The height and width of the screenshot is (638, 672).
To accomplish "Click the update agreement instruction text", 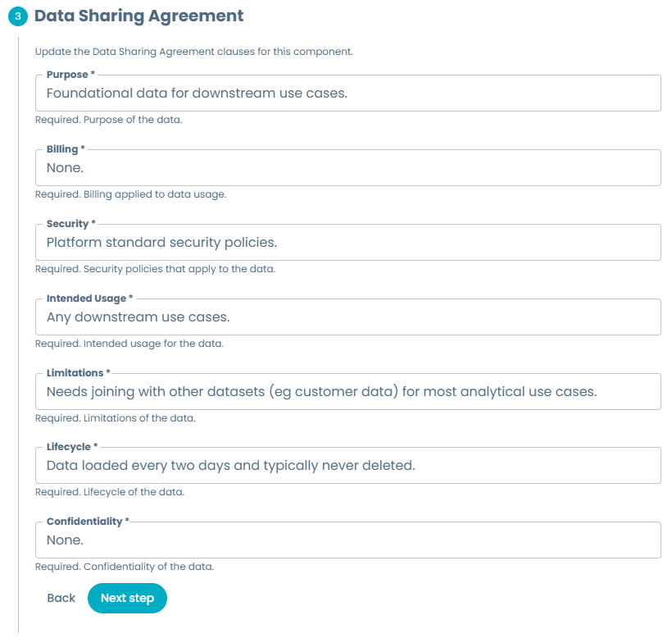I will click(x=193, y=52).
